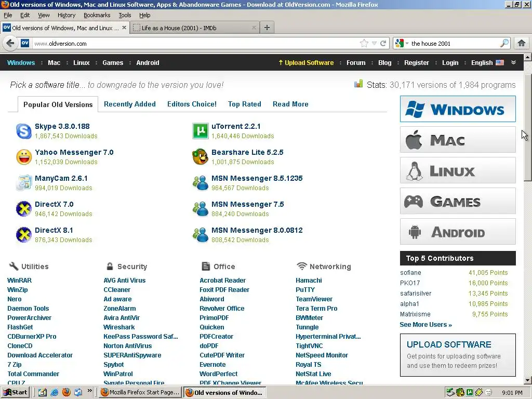This screenshot has width=532, height=399.
Task: Click the DirectX 7.0 icon
Action: 24,209
